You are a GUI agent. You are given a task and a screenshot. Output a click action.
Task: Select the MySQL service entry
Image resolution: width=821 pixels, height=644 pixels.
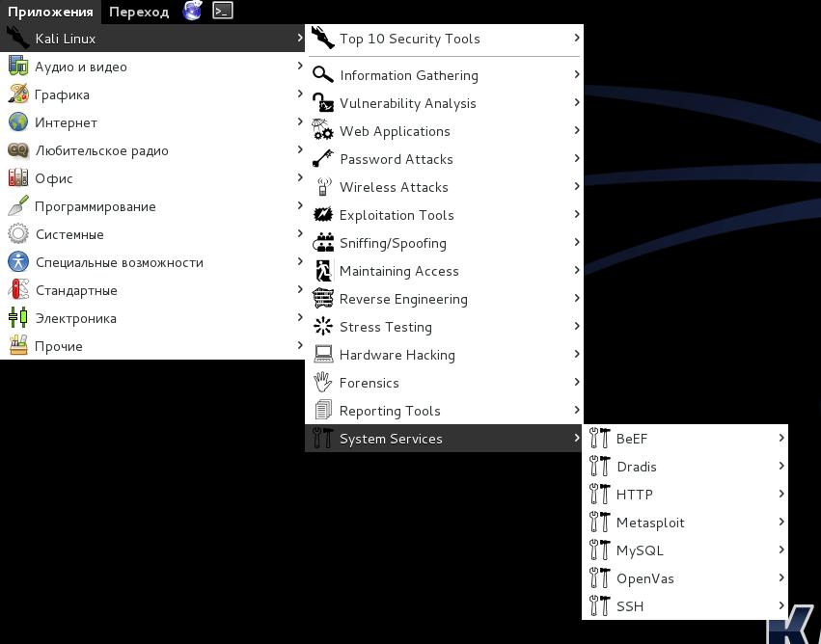coord(685,550)
